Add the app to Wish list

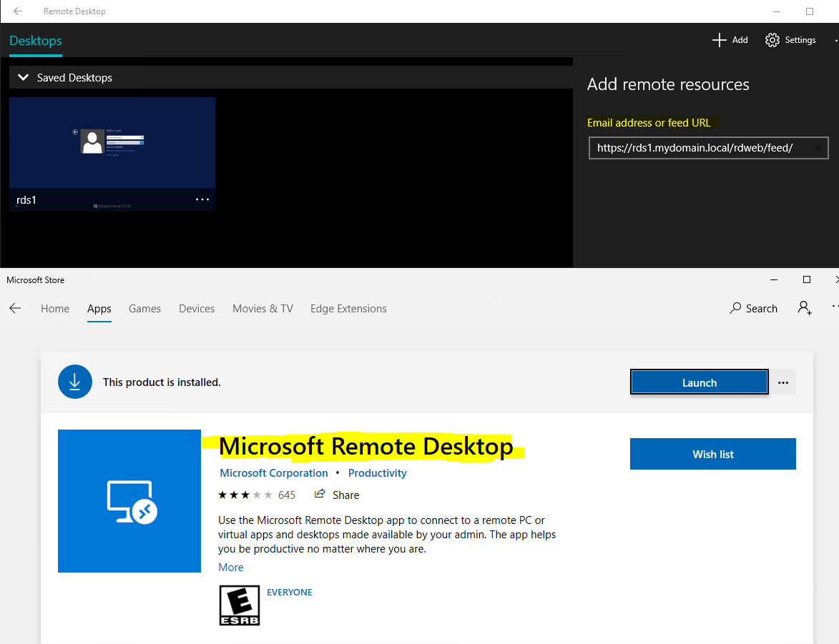coord(712,454)
